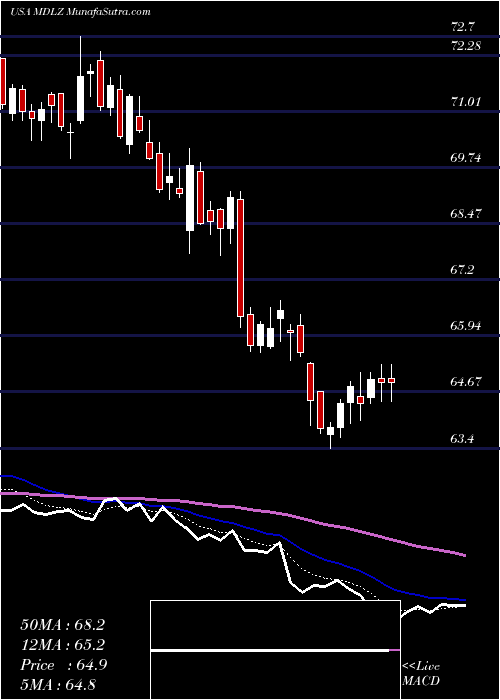Click the 5MA : 64.8 readout

[x=58, y=684]
